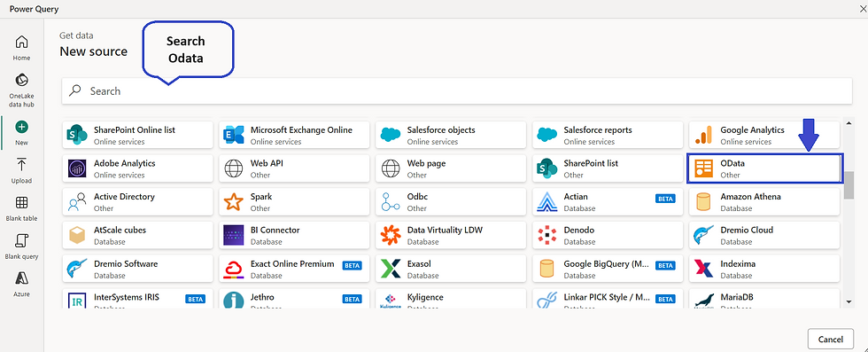Choose the Blank table option
This screenshot has height=352, width=868.
pyautogui.click(x=21, y=208)
